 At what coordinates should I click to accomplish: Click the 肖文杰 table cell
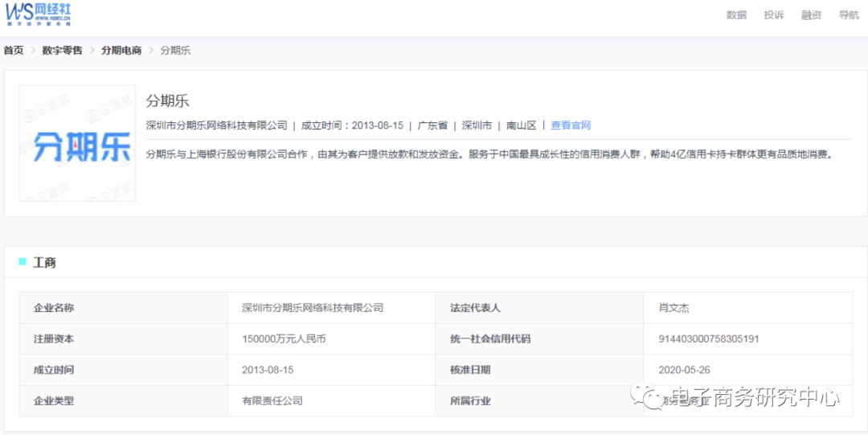[x=674, y=308]
